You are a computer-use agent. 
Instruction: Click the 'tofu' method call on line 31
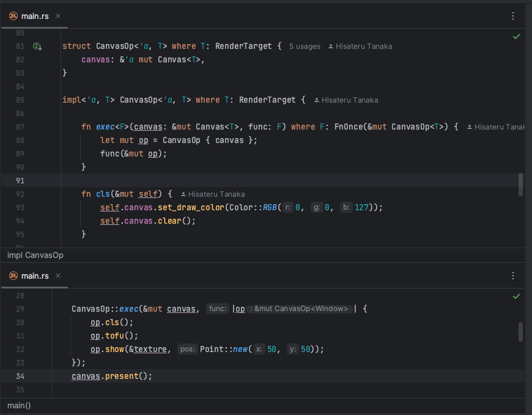(114, 336)
